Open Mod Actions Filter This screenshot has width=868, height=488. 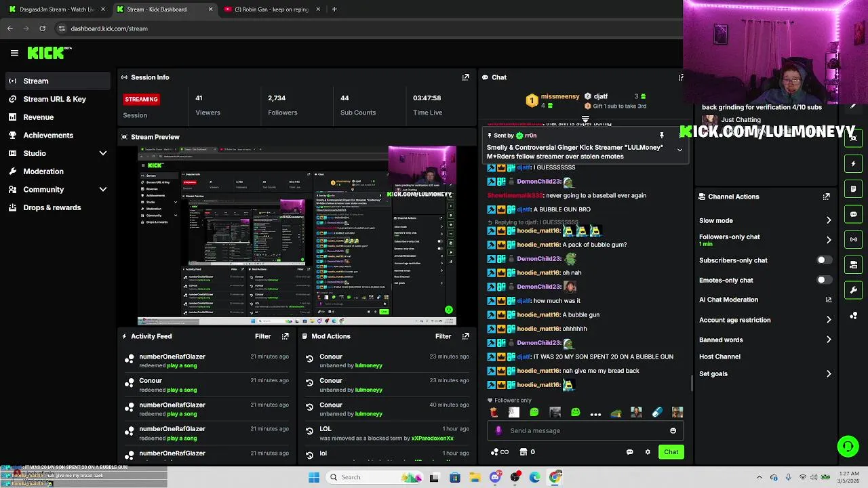click(443, 336)
